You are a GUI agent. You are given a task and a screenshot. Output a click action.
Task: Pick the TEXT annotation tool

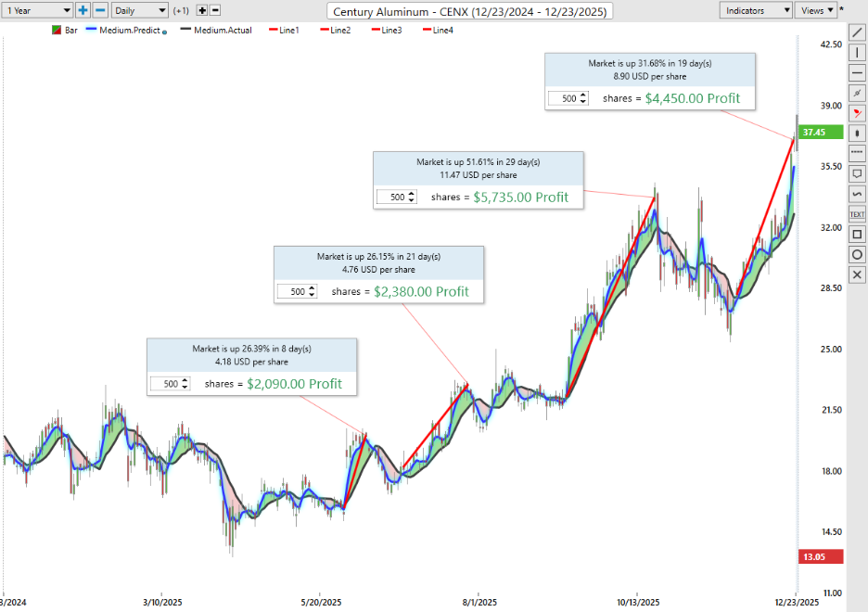point(857,214)
